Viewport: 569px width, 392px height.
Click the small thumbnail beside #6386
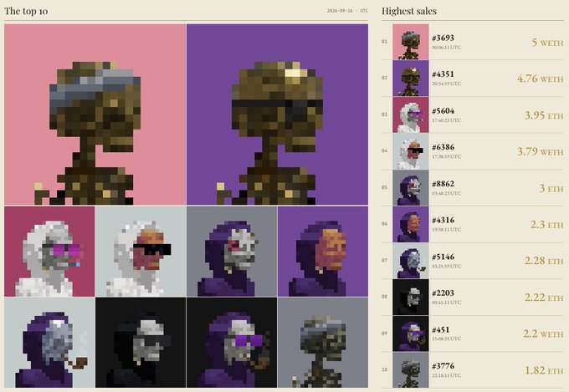point(410,151)
